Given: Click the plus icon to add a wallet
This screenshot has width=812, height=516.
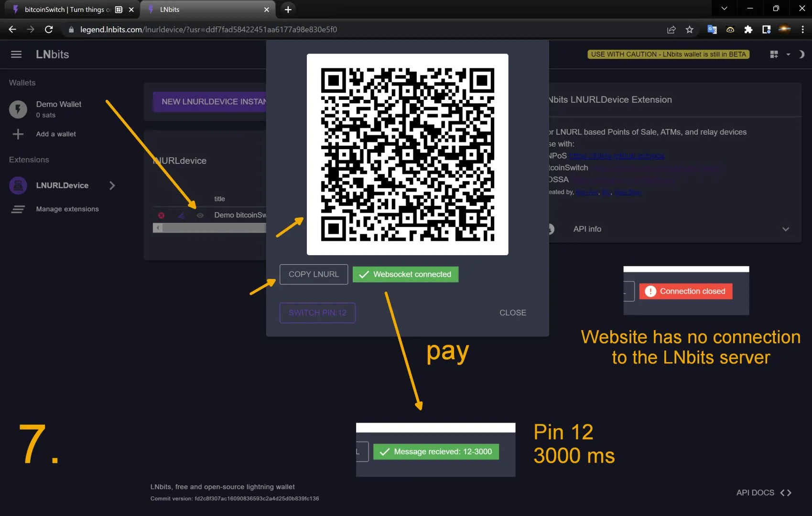Looking at the screenshot, I should pos(18,134).
